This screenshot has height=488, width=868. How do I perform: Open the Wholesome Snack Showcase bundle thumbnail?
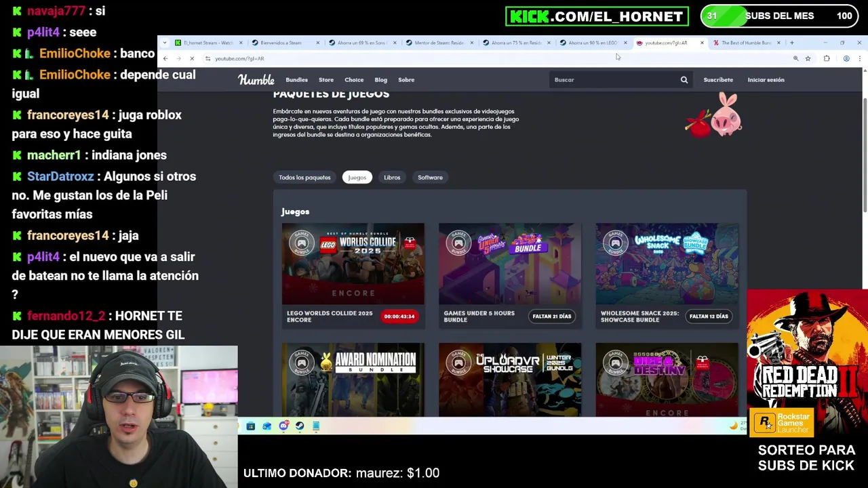click(x=667, y=264)
